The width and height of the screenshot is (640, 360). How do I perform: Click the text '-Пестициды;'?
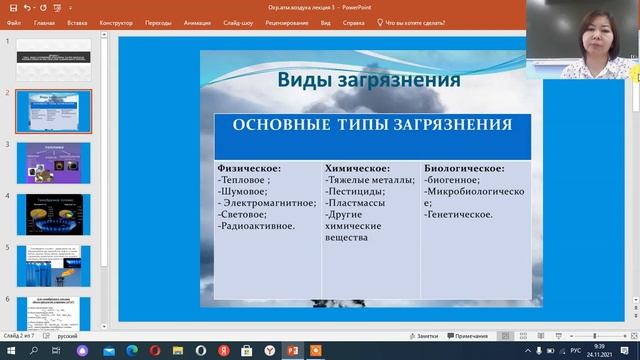(x=355, y=191)
